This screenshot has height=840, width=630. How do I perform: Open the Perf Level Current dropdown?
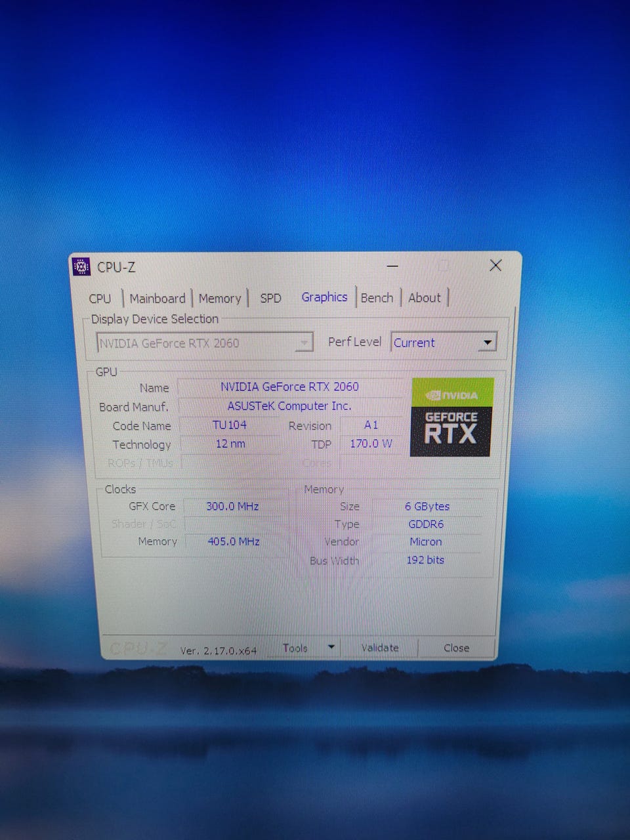coord(444,342)
